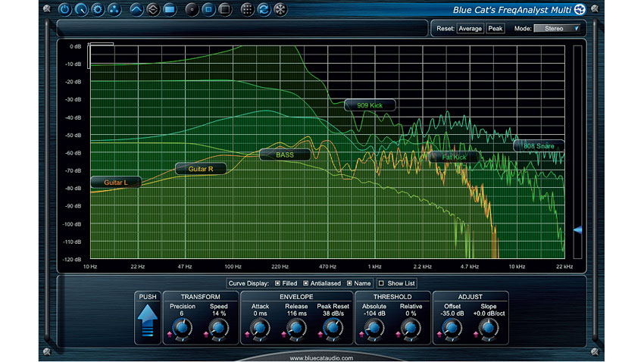Image resolution: width=644 pixels, height=362 pixels.
Task: Click the 116 ms Release value
Action: (x=296, y=314)
